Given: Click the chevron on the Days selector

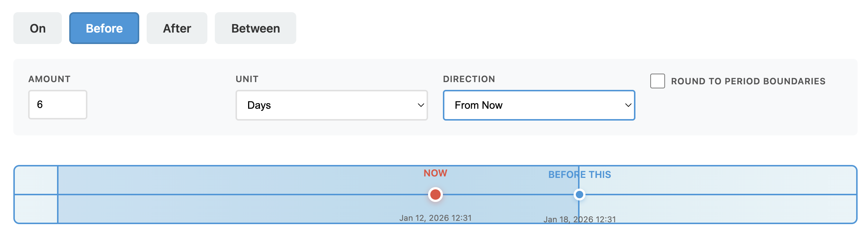Looking at the screenshot, I should (x=421, y=105).
